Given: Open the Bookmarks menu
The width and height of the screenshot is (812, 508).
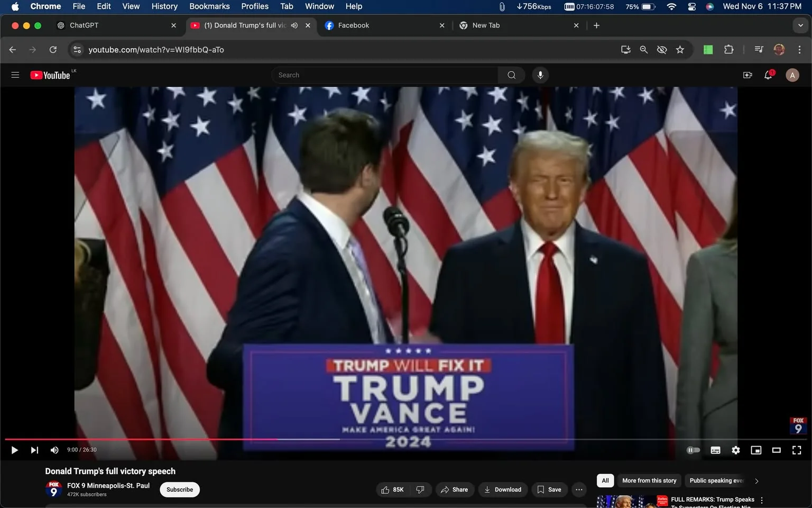Looking at the screenshot, I should (209, 6).
